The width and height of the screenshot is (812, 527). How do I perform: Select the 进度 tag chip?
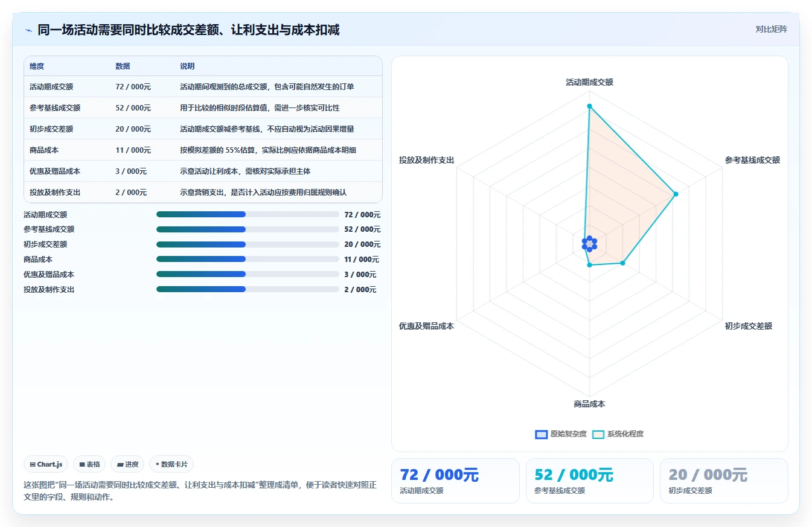tap(127, 464)
